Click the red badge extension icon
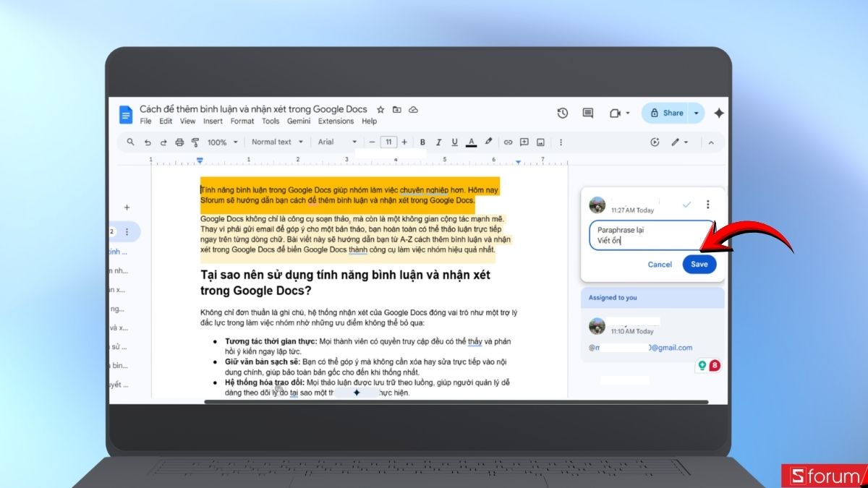Screen dimensions: 868x488 (x=715, y=366)
